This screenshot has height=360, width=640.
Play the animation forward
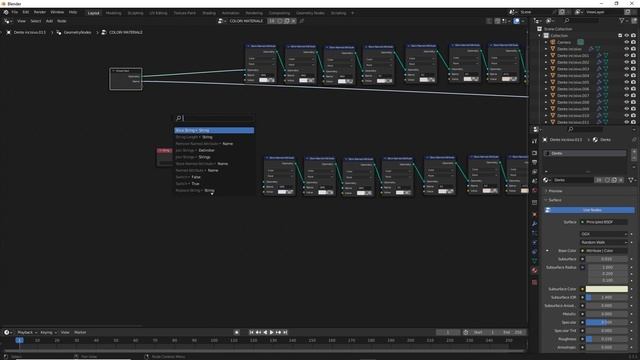point(272,332)
